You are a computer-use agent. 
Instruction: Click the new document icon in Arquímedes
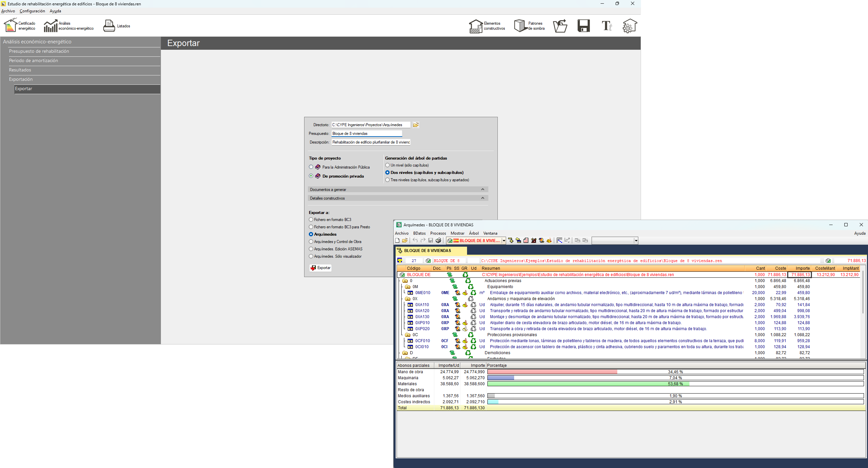(x=397, y=241)
